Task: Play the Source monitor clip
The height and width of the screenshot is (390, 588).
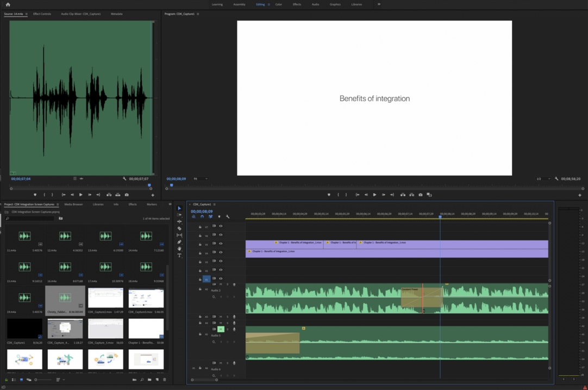Action: tap(80, 195)
